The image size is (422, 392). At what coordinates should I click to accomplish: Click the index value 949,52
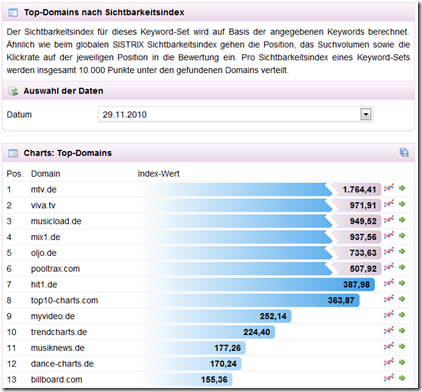[363, 221]
